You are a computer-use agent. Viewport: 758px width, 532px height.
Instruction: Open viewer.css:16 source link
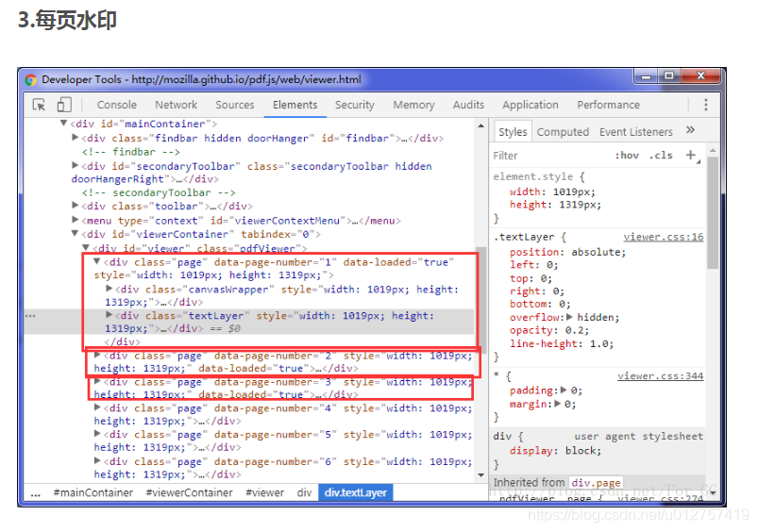664,237
